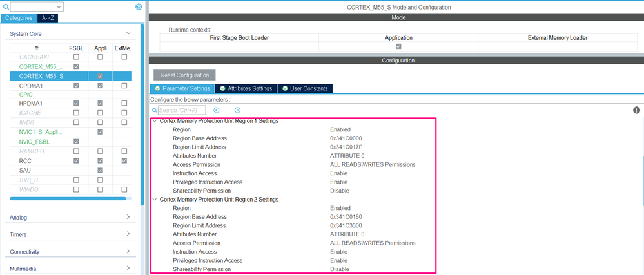
Task: Click Region 2 limit address value 0x341C3300
Action: coord(346,225)
